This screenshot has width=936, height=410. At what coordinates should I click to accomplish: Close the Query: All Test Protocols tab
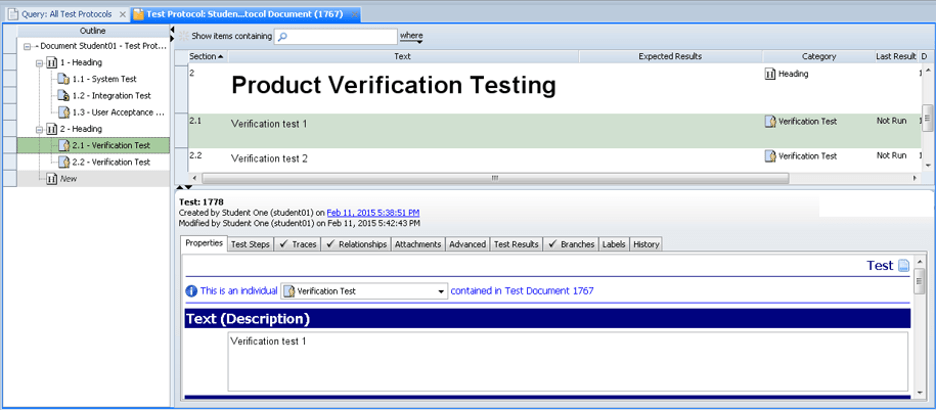(122, 14)
